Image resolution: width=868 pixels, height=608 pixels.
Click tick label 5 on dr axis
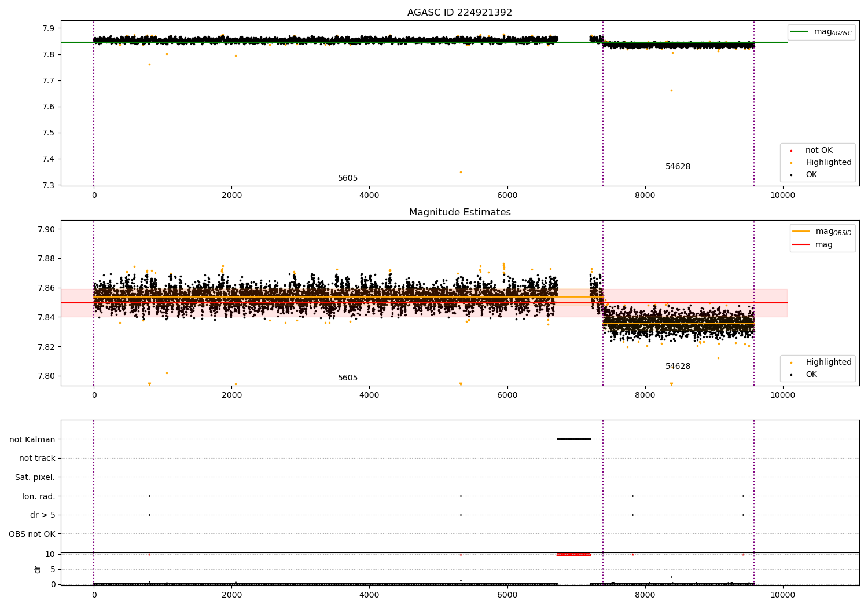click(53, 569)
